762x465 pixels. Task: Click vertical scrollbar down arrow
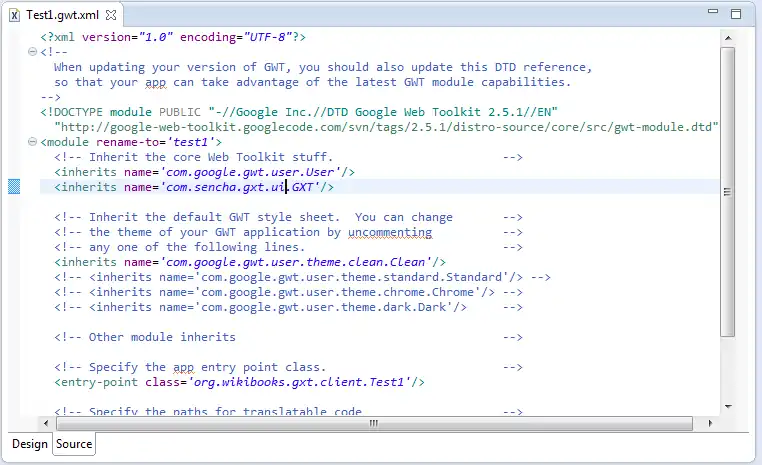click(x=728, y=407)
